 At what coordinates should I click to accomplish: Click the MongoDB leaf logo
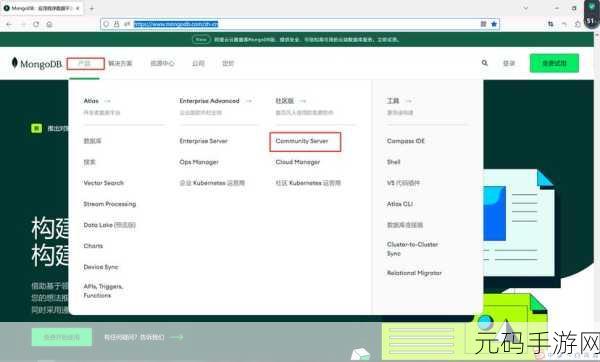click(x=15, y=63)
